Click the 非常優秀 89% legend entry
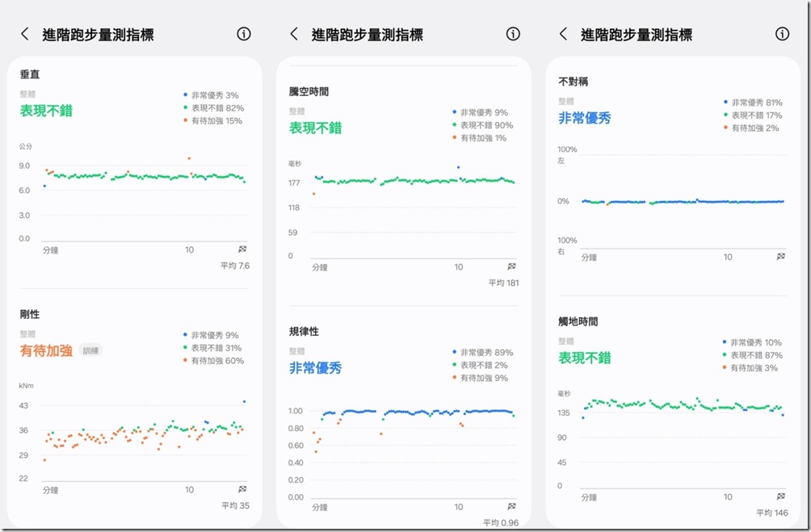The width and height of the screenshot is (811, 532). pyautogui.click(x=482, y=353)
